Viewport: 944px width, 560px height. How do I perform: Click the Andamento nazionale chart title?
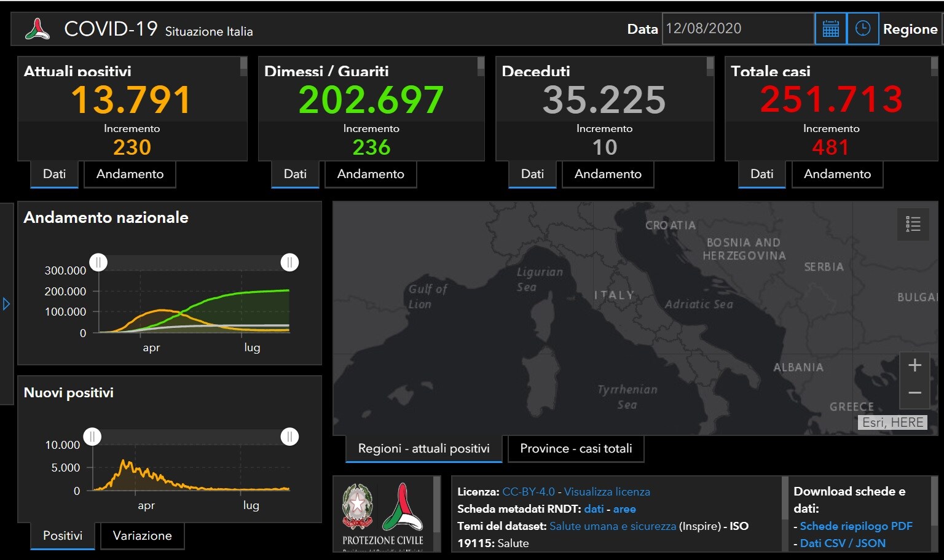point(106,217)
